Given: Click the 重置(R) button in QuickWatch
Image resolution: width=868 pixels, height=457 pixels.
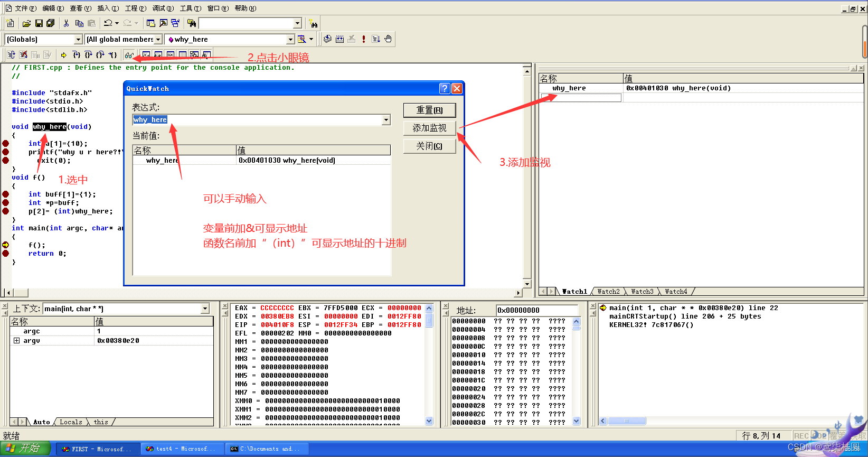Looking at the screenshot, I should pos(429,110).
